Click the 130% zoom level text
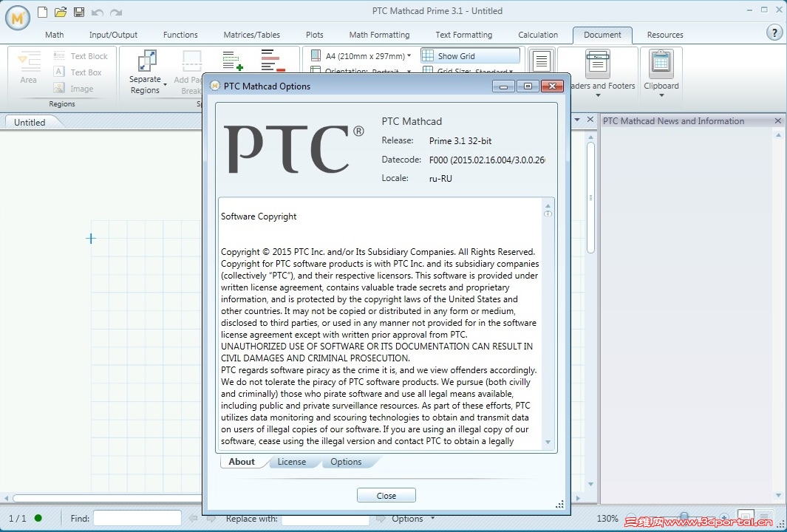 click(x=607, y=518)
